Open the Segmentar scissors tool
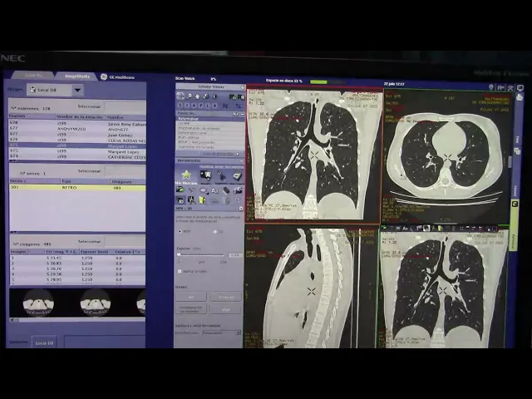 pos(222,176)
